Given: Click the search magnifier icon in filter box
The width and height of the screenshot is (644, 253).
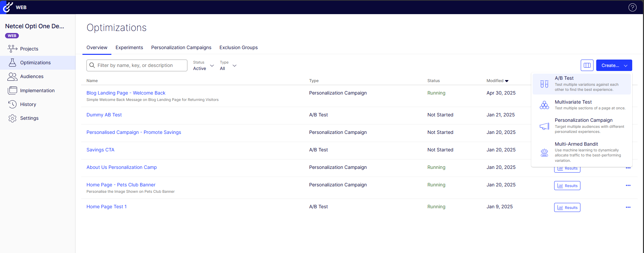Looking at the screenshot, I should (x=92, y=65).
